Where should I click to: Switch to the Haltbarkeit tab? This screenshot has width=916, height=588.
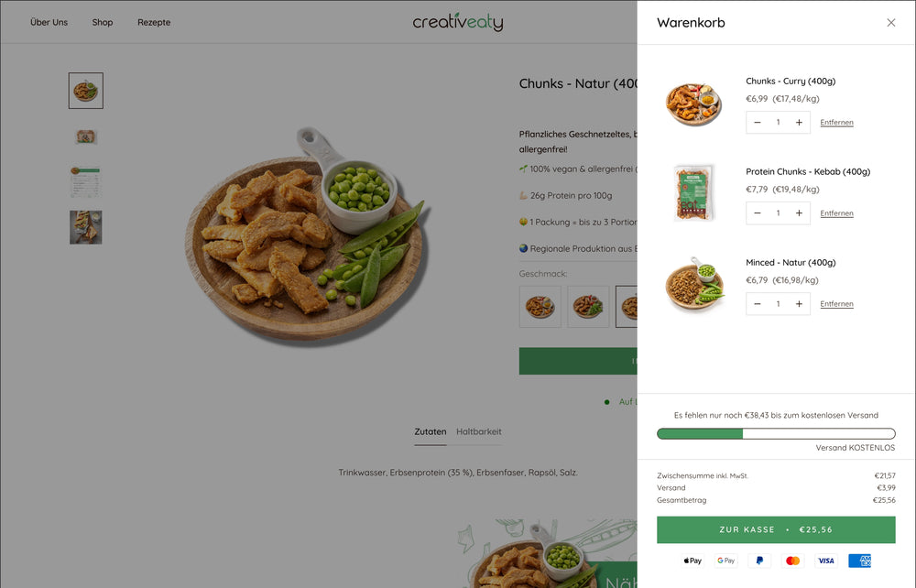click(x=478, y=431)
